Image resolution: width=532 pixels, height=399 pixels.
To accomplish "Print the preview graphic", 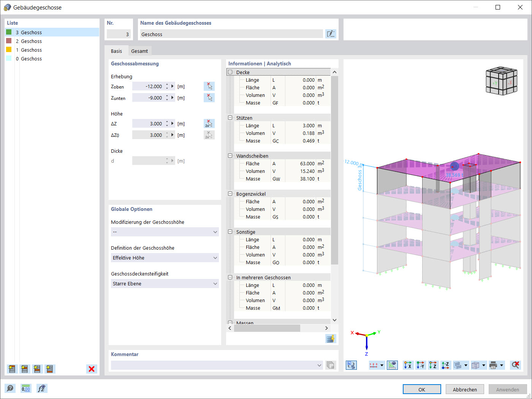I will click(493, 365).
